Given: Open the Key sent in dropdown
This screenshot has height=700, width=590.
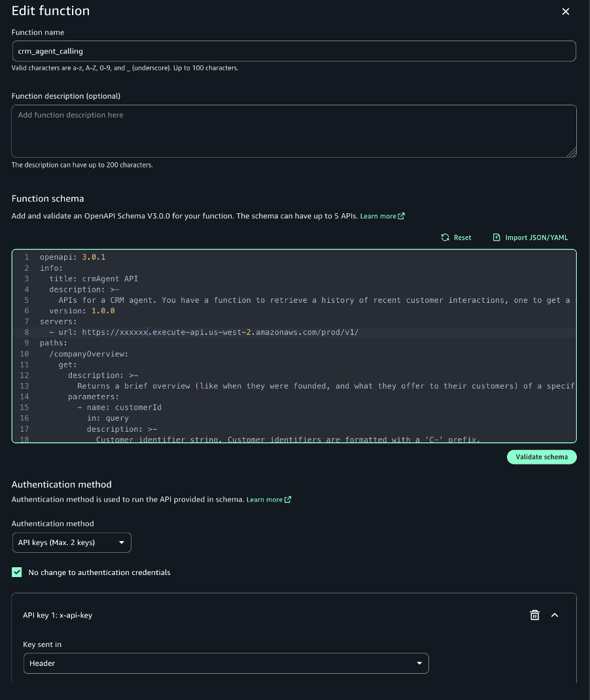Looking at the screenshot, I should click(226, 663).
